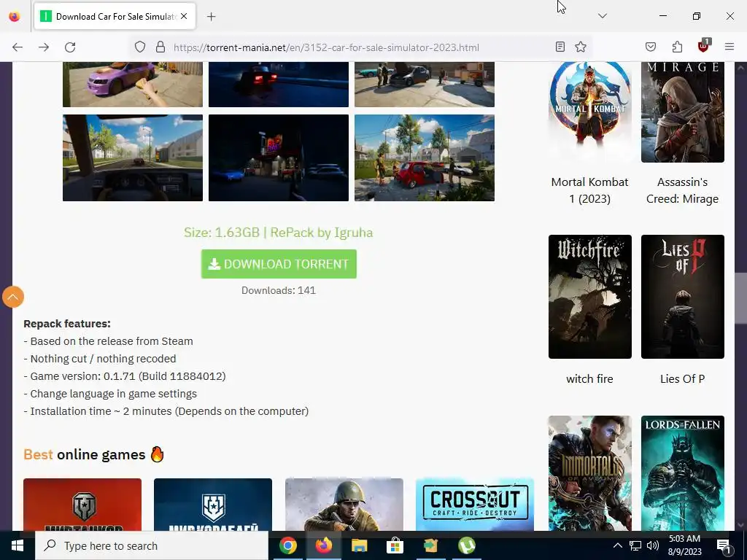This screenshot has height=560, width=747.
Task: Click the orange scroll-to-top button
Action: (13, 297)
